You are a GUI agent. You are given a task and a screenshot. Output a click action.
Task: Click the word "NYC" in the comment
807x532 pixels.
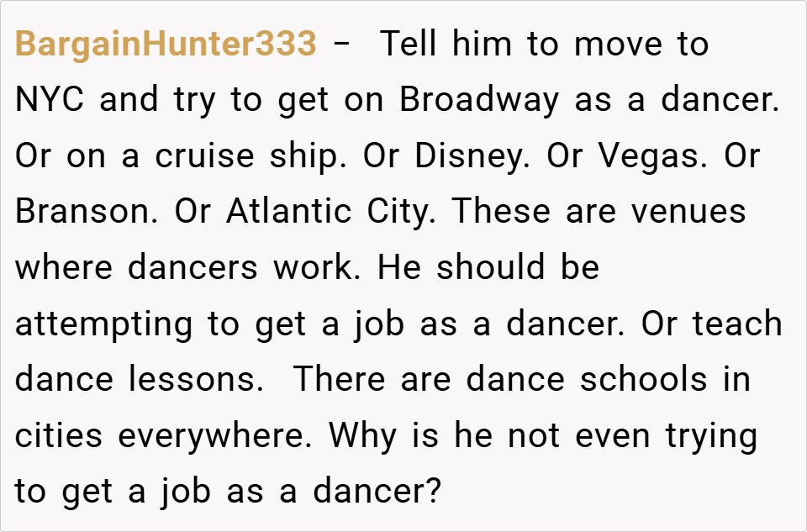click(x=51, y=100)
